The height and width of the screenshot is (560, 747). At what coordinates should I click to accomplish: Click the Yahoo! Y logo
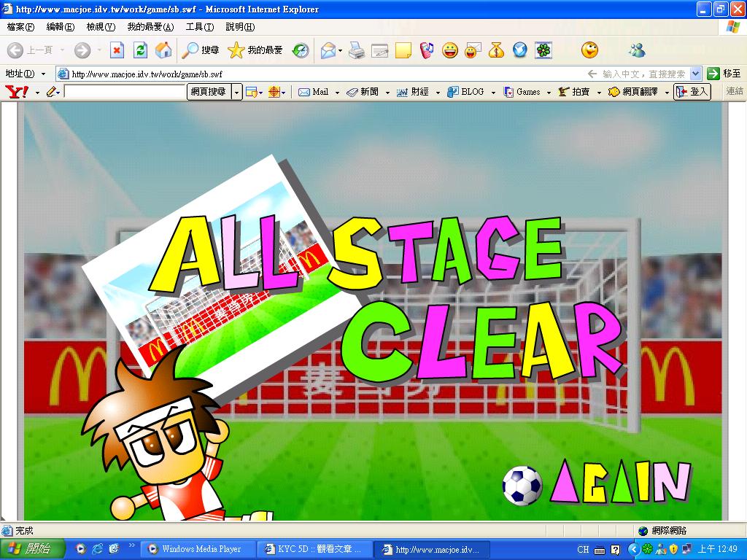tap(18, 91)
